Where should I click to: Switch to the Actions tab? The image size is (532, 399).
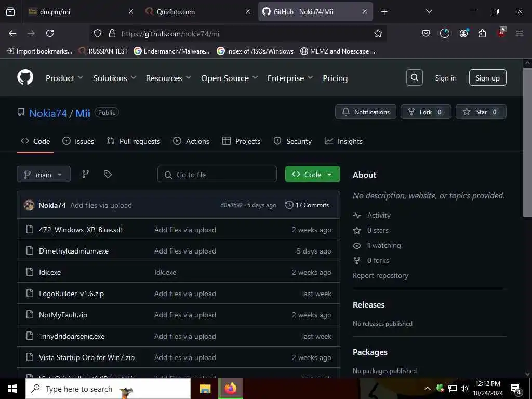coord(191,141)
